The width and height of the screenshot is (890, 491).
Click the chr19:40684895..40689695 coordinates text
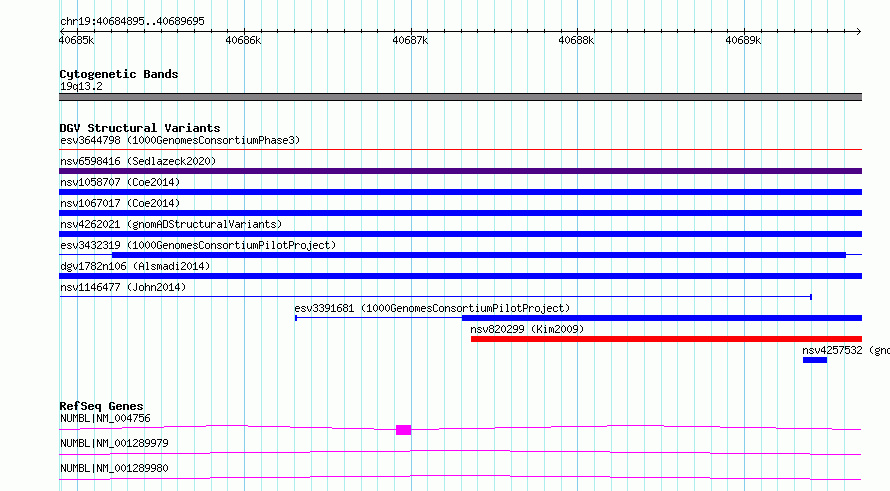132,21
